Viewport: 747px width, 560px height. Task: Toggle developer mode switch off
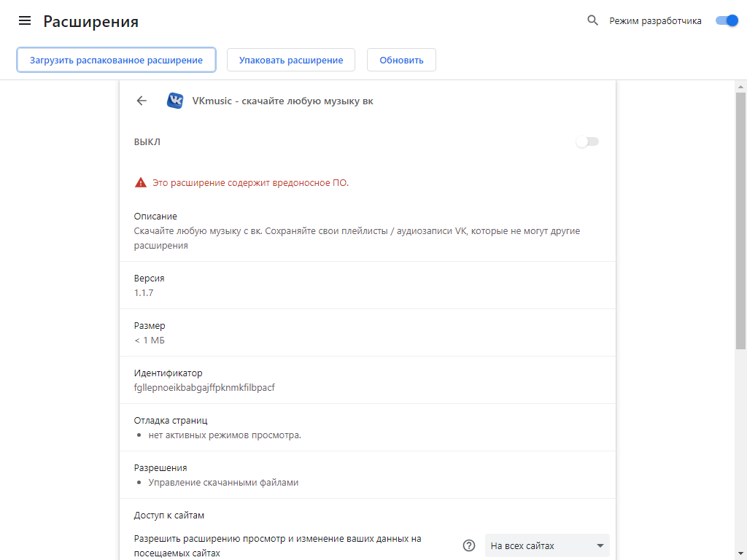[x=727, y=20]
